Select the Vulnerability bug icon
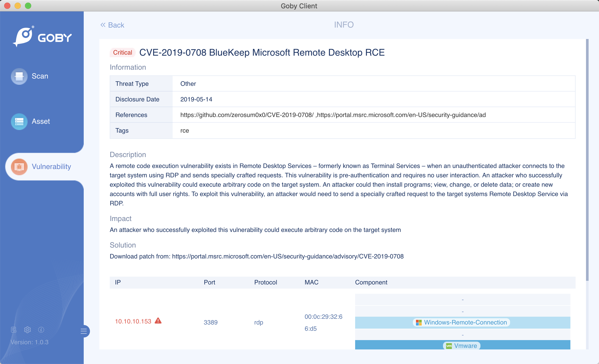The width and height of the screenshot is (599, 364). (19, 167)
